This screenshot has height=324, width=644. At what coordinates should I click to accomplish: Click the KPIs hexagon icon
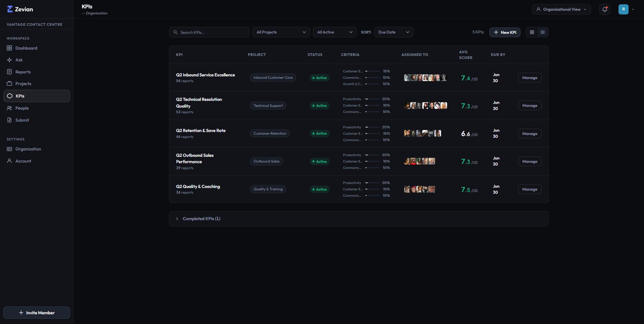coord(10,96)
